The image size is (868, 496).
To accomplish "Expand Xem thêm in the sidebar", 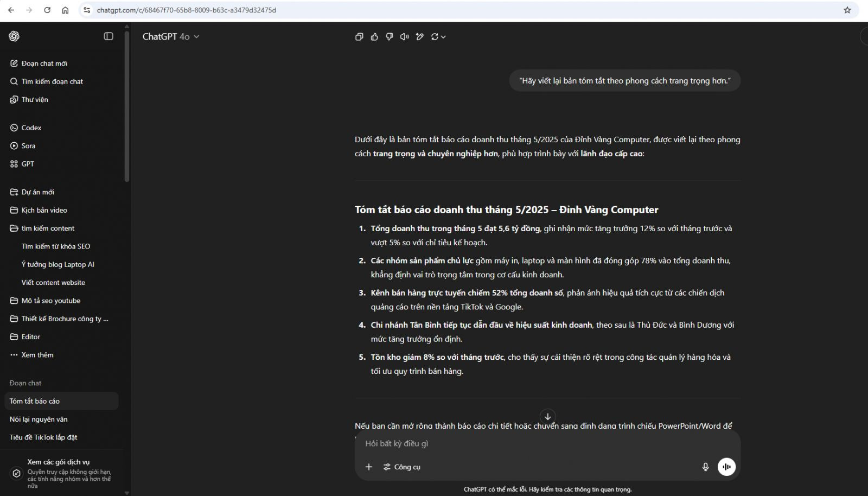I will 37,355.
